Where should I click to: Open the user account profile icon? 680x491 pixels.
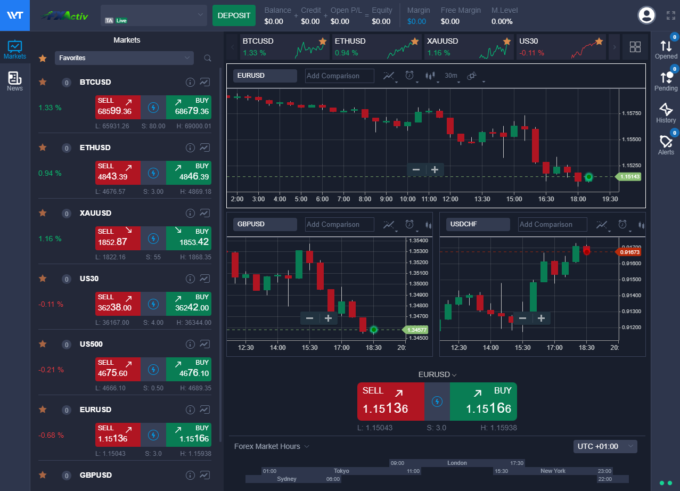click(646, 15)
